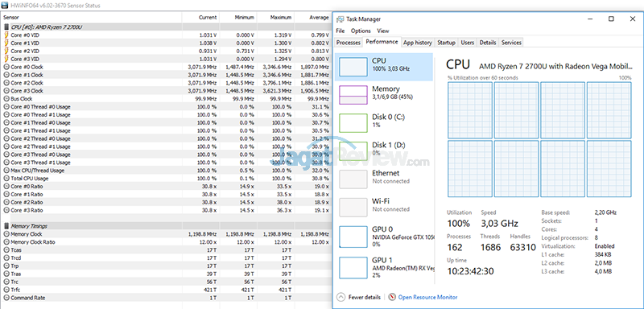Screen dimensions: 644x309
Task: Click the Resource Monitor gauge icon
Action: click(x=391, y=297)
